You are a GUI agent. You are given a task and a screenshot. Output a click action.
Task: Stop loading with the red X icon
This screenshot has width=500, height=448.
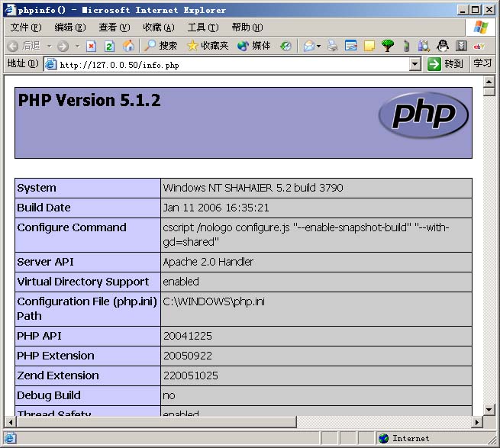click(91, 47)
